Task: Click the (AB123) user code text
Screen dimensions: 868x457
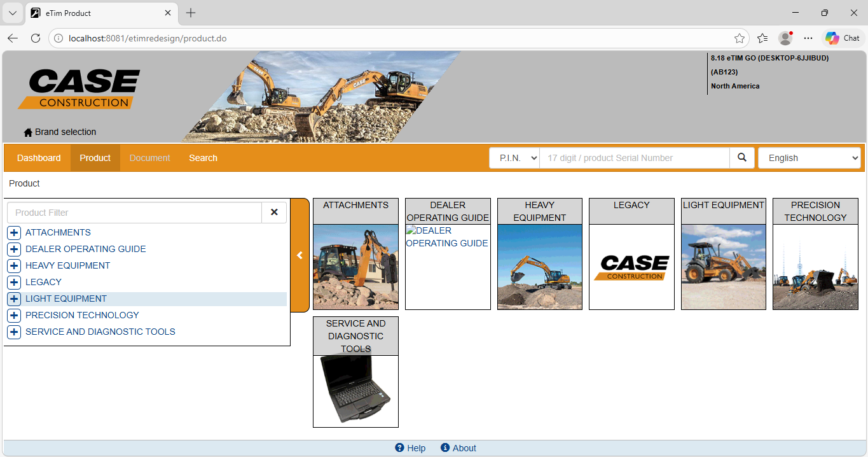Action: [724, 72]
